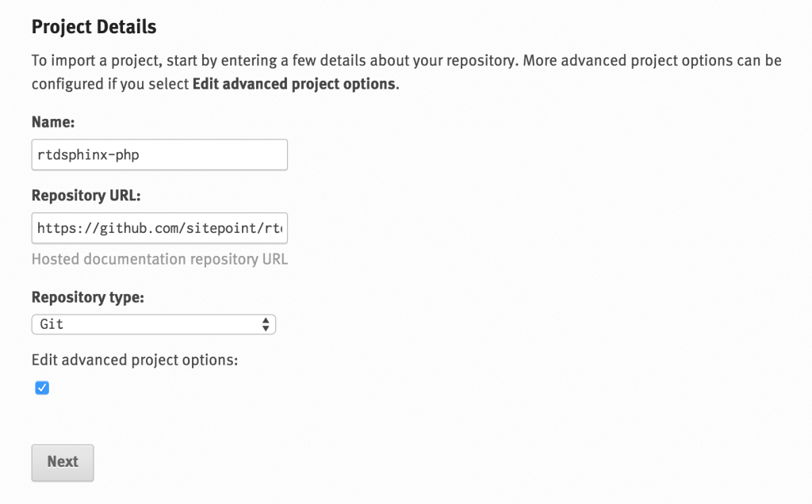The image size is (812, 504).
Task: Click the empty right side of Name field
Action: (x=238, y=155)
